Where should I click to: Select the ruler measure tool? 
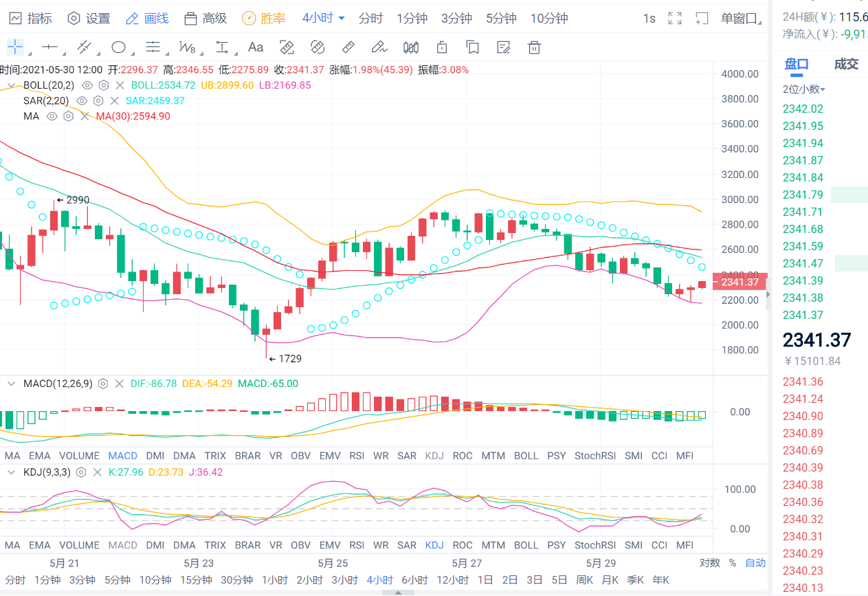point(348,47)
